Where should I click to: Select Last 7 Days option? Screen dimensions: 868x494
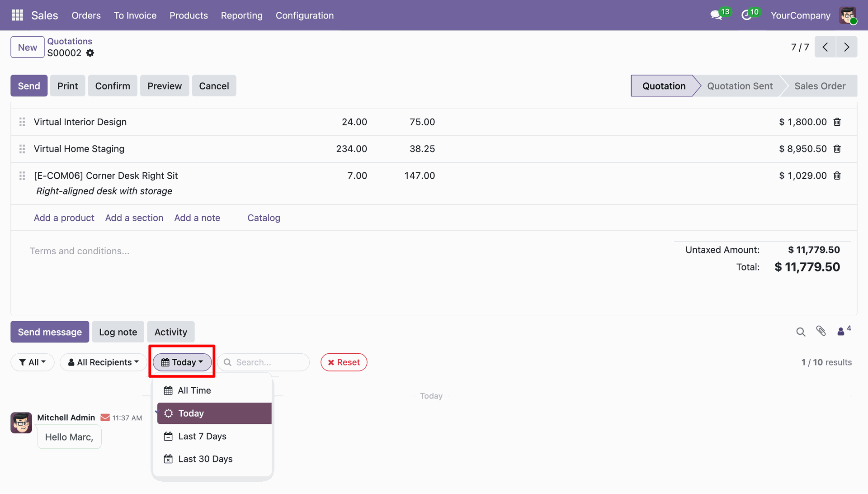(202, 436)
